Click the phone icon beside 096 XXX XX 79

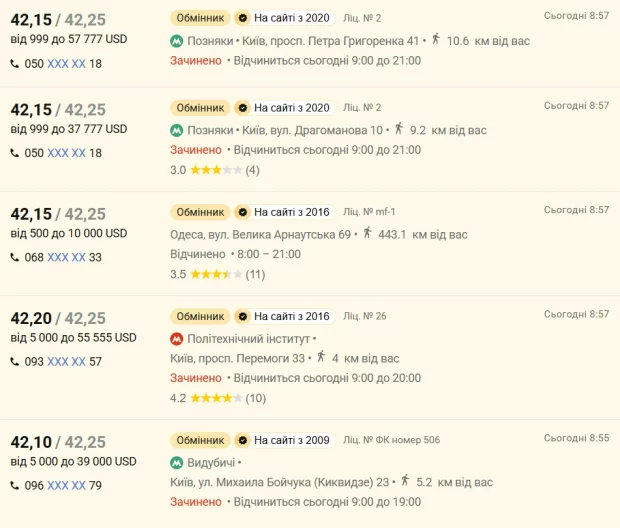tap(15, 486)
